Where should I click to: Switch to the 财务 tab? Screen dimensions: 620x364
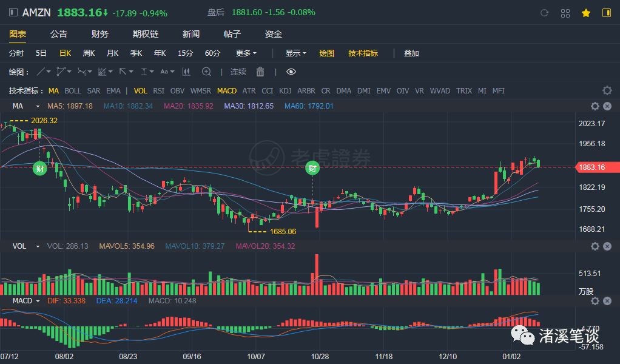[x=100, y=34]
